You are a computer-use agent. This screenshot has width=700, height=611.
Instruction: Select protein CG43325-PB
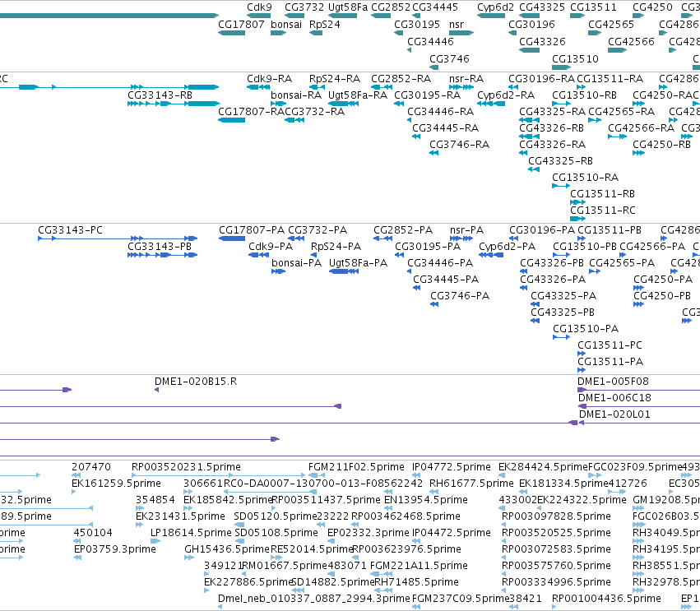coord(563,312)
